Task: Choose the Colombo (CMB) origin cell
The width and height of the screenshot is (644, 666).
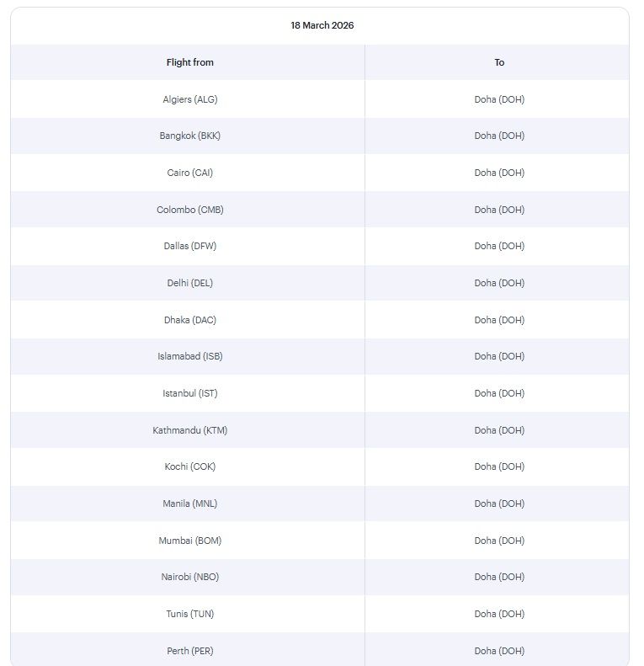Action: tap(190, 210)
